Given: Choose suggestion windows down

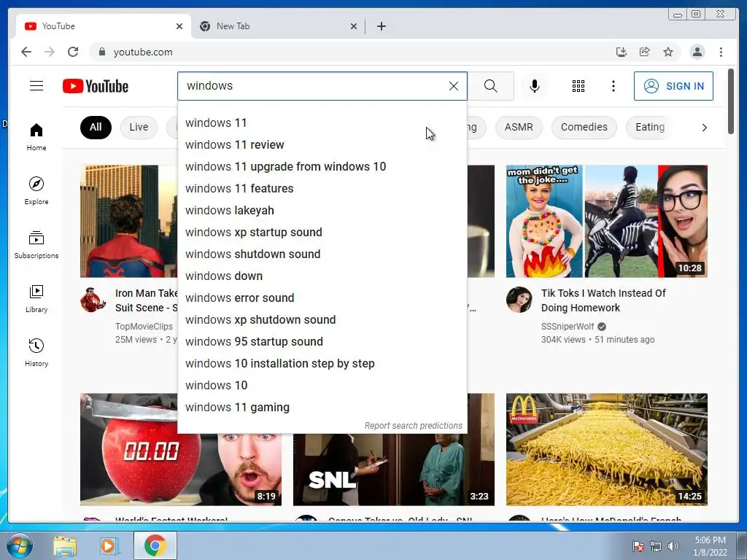Looking at the screenshot, I should pos(322,276).
